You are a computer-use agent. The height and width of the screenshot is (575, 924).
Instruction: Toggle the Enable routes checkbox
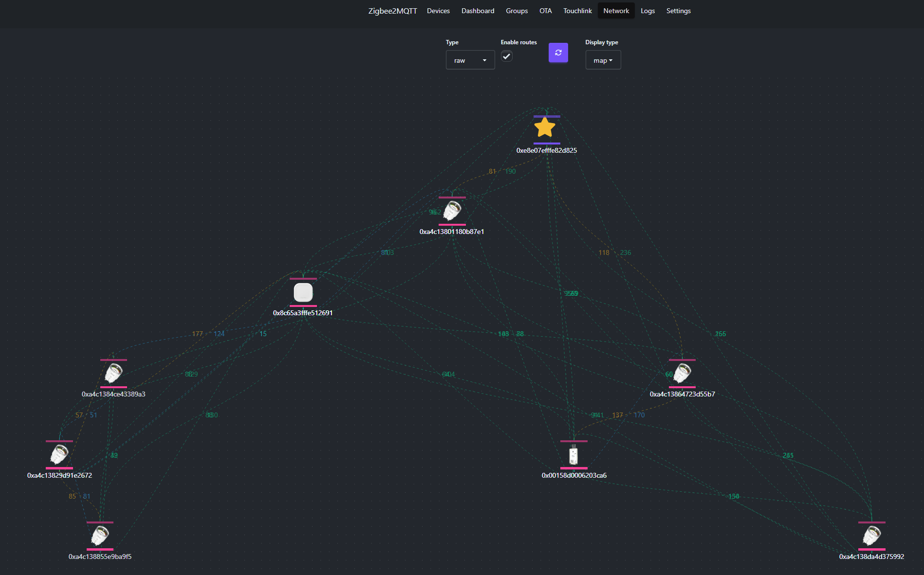tap(506, 56)
